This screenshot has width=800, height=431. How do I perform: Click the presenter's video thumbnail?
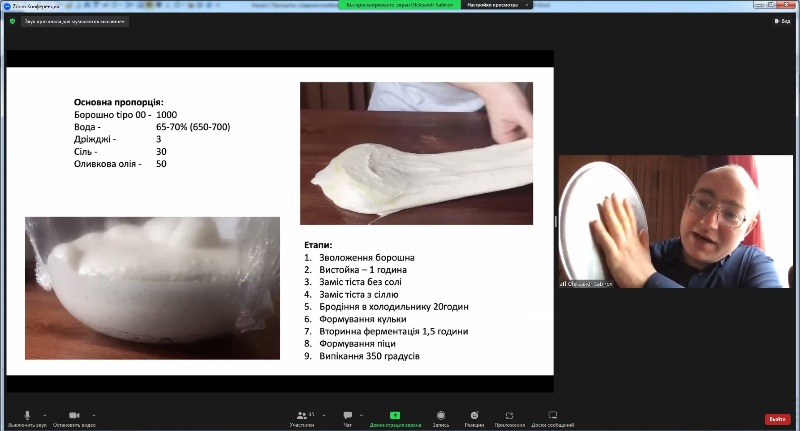click(x=676, y=221)
